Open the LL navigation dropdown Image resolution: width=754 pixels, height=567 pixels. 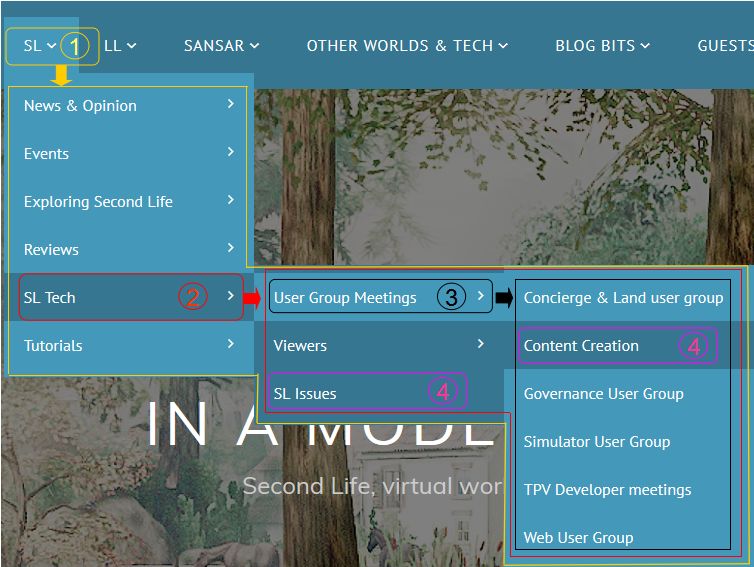point(119,46)
